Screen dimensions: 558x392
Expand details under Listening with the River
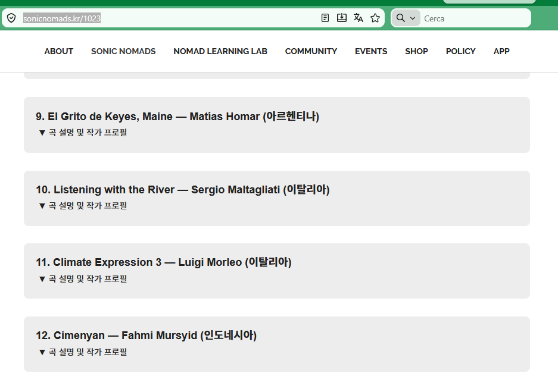[x=83, y=206]
